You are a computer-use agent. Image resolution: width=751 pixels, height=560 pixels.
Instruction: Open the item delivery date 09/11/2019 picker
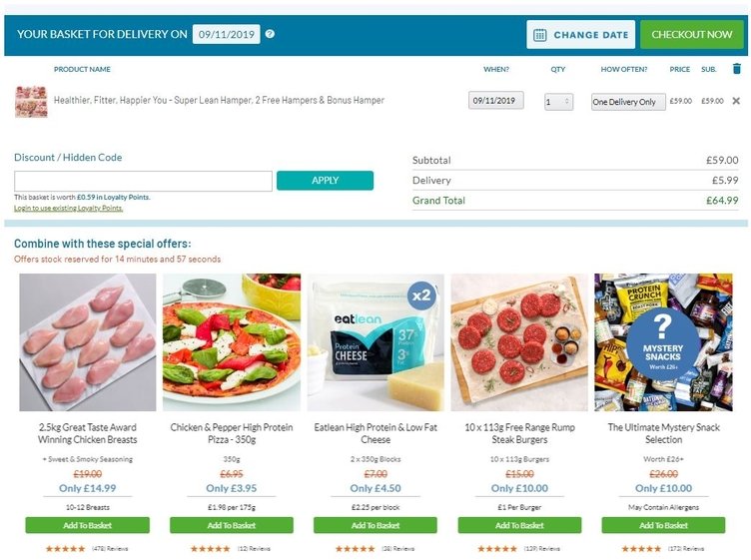click(495, 101)
